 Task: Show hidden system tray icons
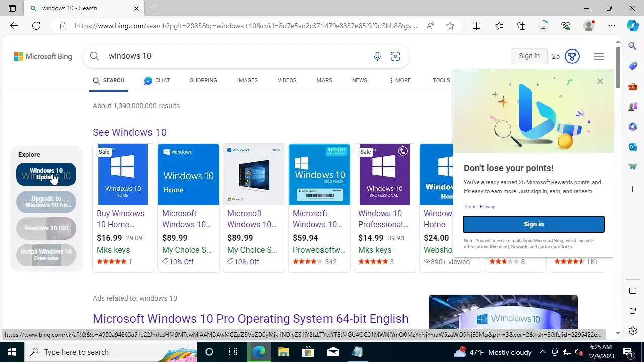tap(542, 352)
